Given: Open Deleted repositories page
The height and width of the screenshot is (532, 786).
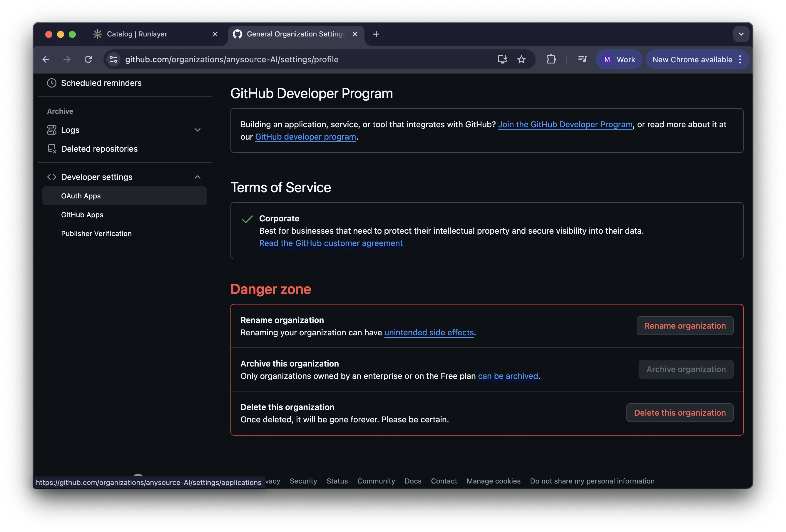Looking at the screenshot, I should point(99,149).
